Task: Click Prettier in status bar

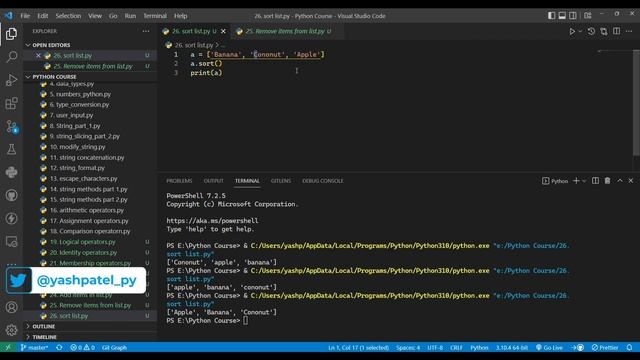Action: pos(605,348)
